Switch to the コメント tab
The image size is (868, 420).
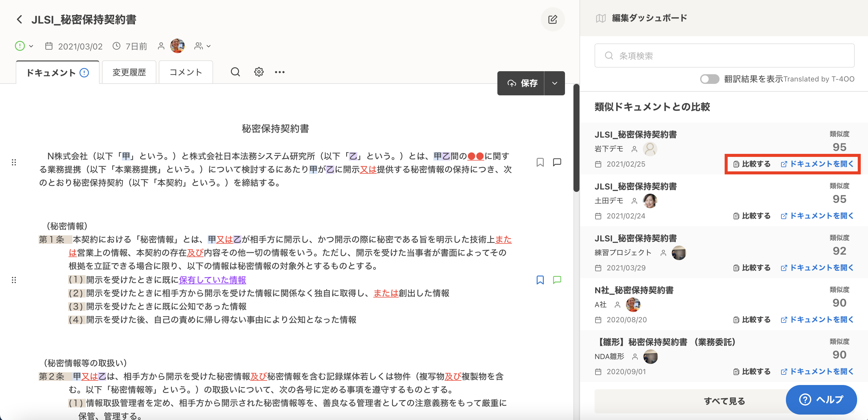coord(186,72)
